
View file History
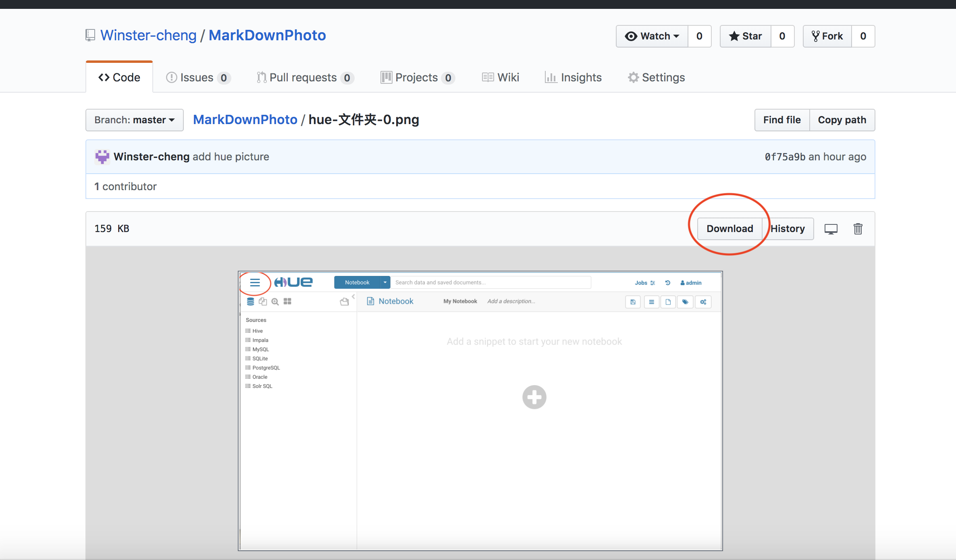788,229
